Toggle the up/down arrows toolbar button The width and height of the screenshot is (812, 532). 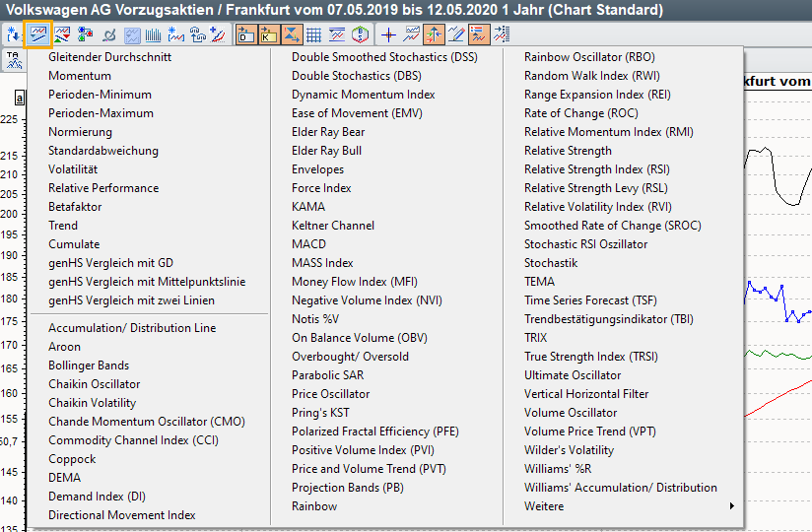[434, 35]
